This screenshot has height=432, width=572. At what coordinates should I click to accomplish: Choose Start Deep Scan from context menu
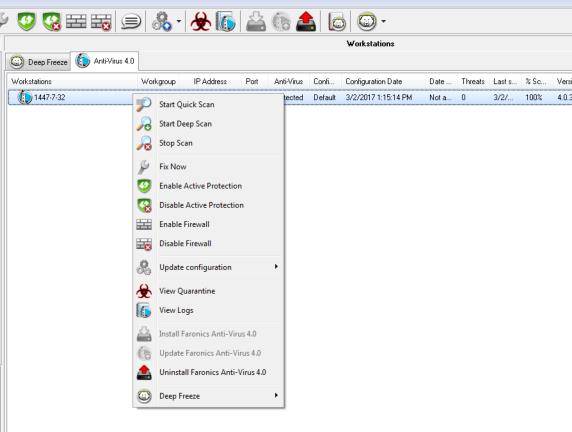pos(208,124)
